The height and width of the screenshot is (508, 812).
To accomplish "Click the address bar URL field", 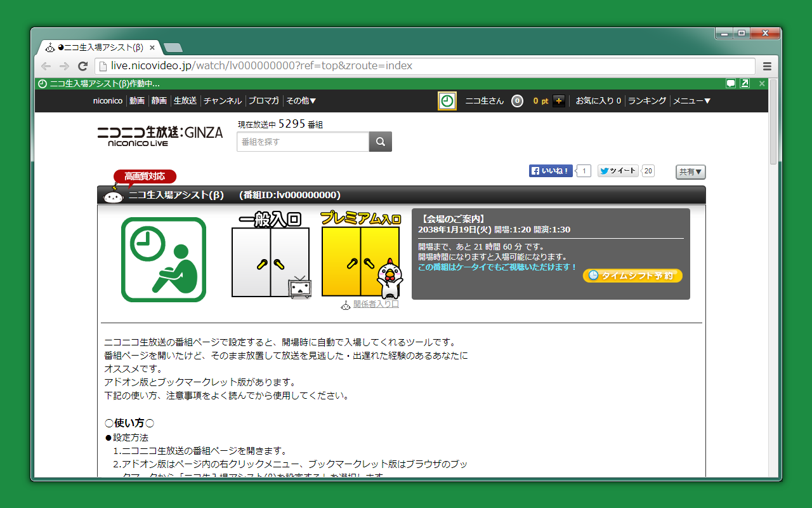I will (424, 66).
